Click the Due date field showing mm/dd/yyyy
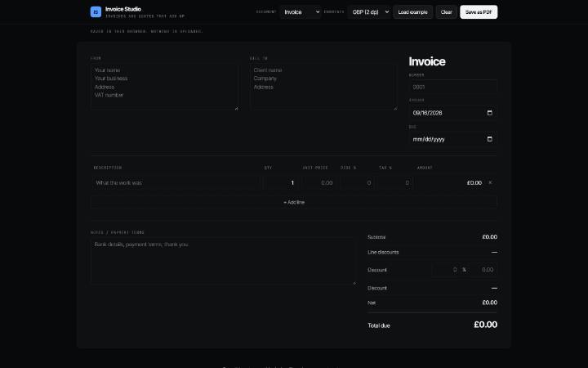Image resolution: width=588 pixels, height=368 pixels. (x=453, y=139)
